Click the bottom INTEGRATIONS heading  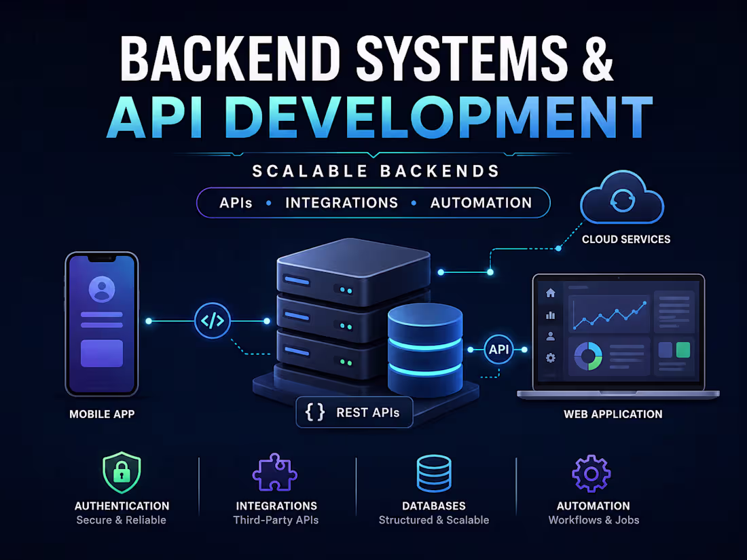(x=276, y=506)
